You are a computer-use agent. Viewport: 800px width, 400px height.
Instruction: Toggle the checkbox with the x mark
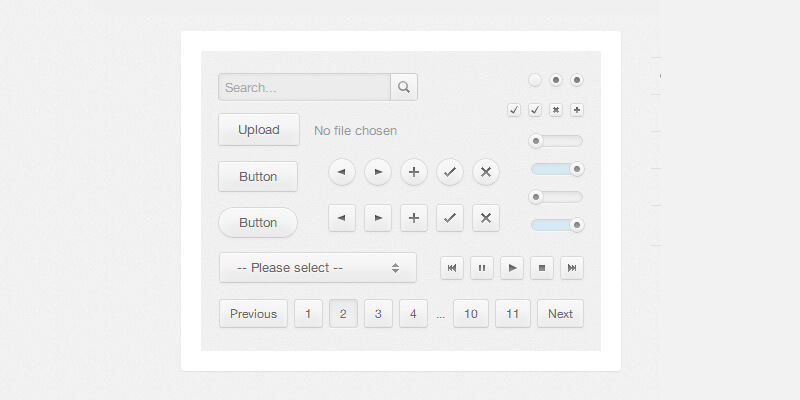point(556,110)
